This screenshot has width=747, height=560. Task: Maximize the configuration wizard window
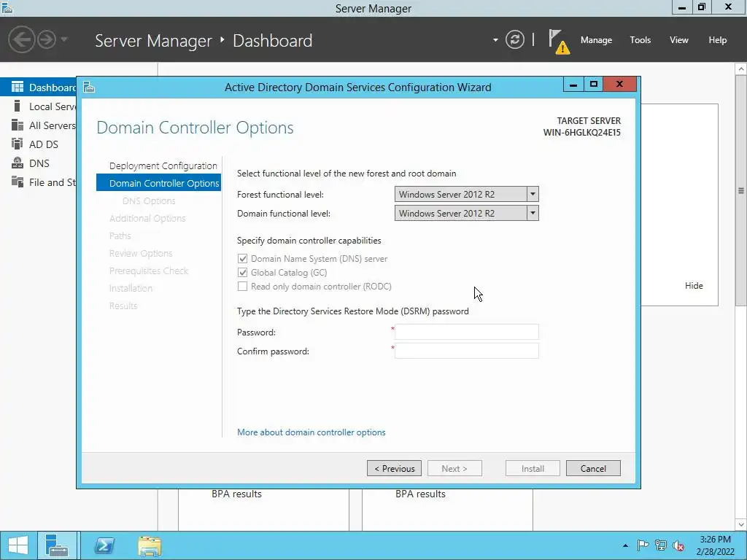(x=593, y=85)
